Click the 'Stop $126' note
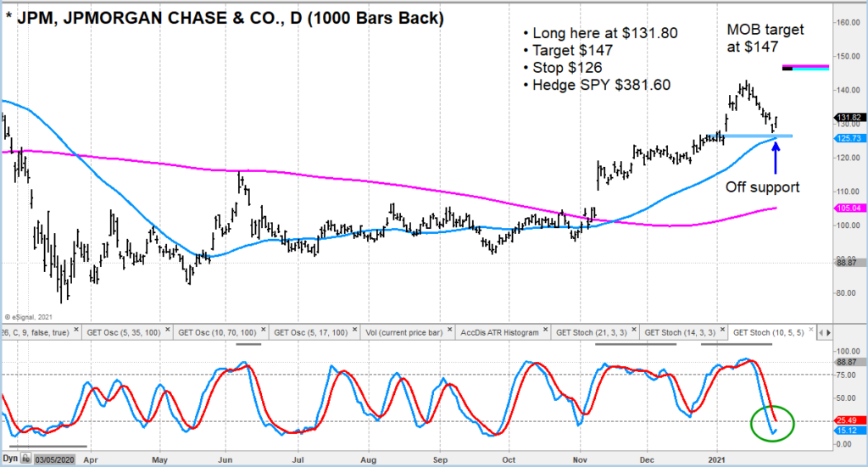The image size is (868, 467). point(563,68)
